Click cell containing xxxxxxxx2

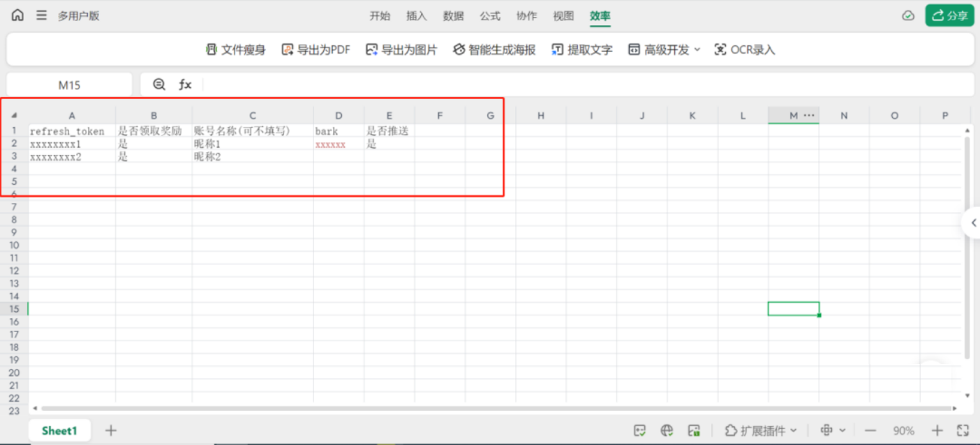(72, 157)
